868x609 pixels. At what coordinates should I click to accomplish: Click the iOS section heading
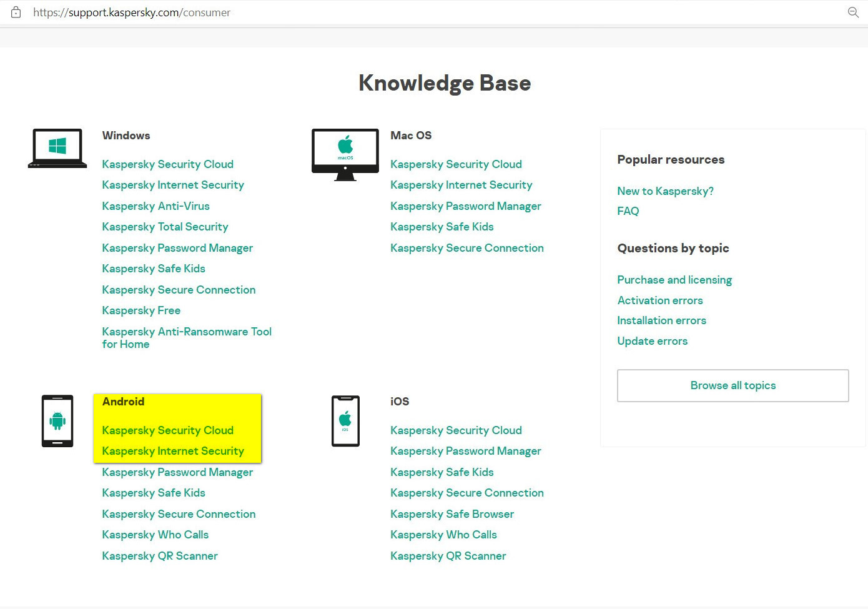coord(400,402)
